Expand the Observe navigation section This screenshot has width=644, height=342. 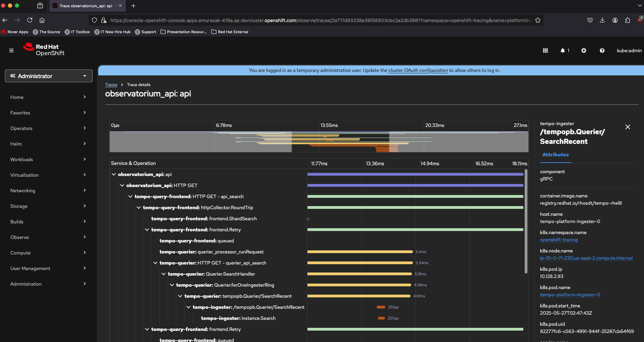48,237
